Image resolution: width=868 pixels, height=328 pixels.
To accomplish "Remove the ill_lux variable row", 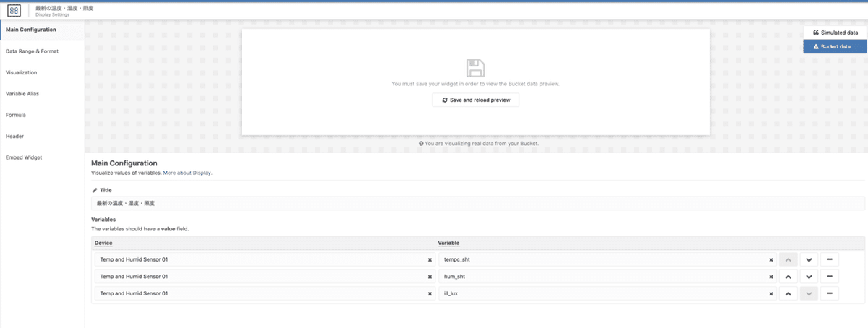I will pyautogui.click(x=830, y=293).
